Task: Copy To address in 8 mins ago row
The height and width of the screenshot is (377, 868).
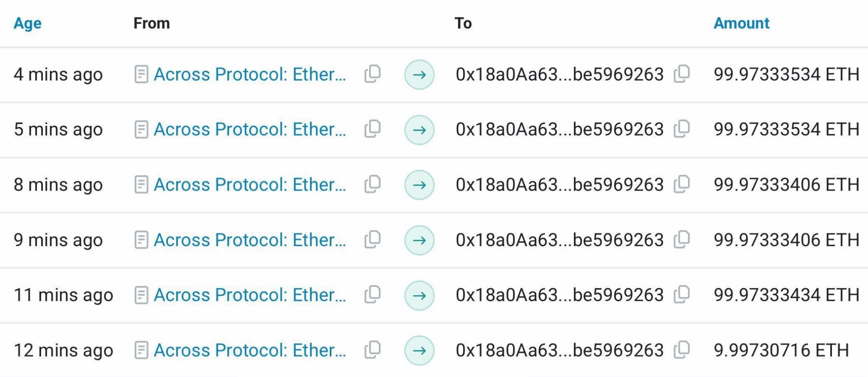Action: click(x=682, y=185)
